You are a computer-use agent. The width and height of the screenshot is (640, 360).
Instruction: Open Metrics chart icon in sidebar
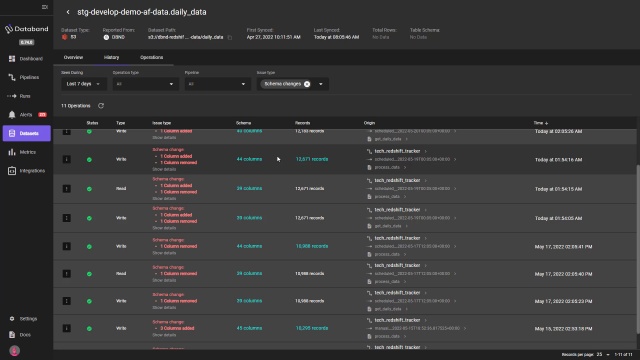click(12, 152)
